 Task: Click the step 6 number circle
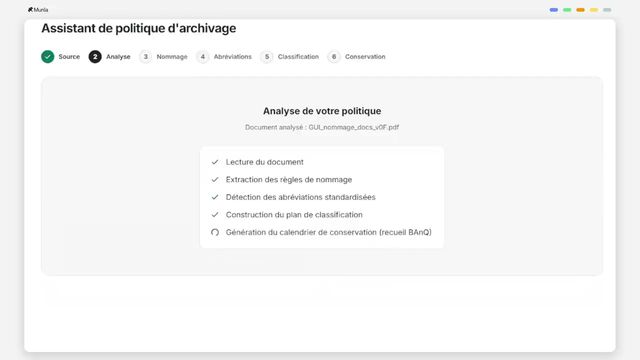pos(334,57)
